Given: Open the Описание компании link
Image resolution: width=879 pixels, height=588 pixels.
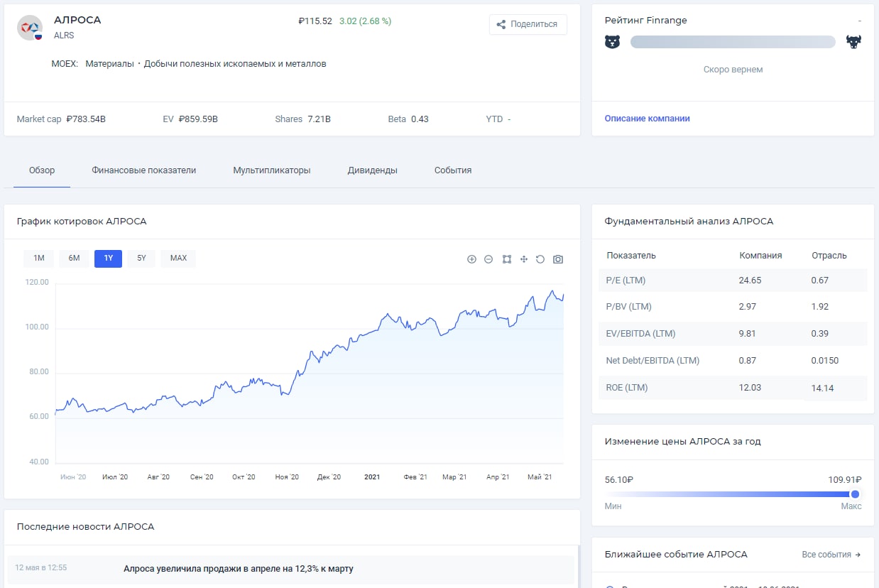Looking at the screenshot, I should click(647, 119).
